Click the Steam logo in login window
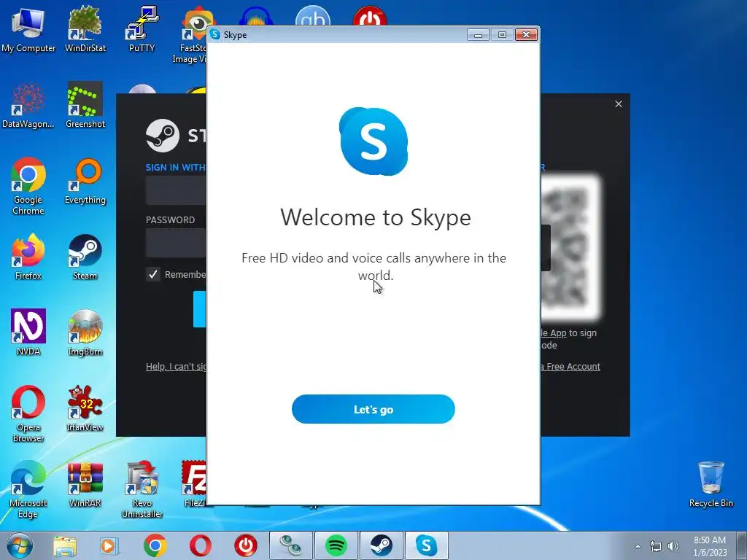This screenshot has height=560, width=747. point(163,136)
